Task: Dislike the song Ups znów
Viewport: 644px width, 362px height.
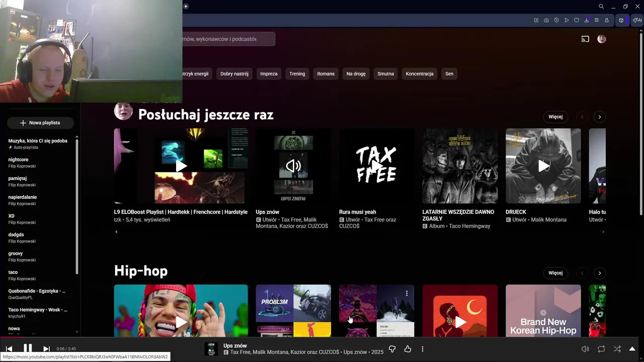Action: [x=392, y=349]
